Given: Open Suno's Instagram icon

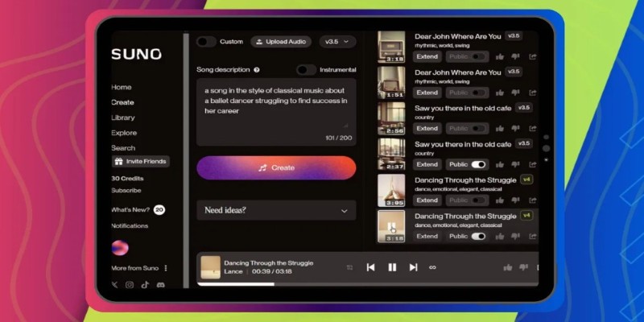Looking at the screenshot, I should pos(130,285).
